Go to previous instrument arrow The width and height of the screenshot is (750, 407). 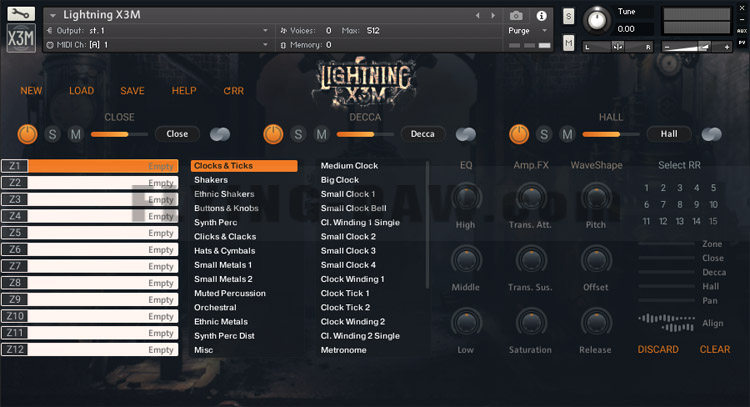point(477,15)
